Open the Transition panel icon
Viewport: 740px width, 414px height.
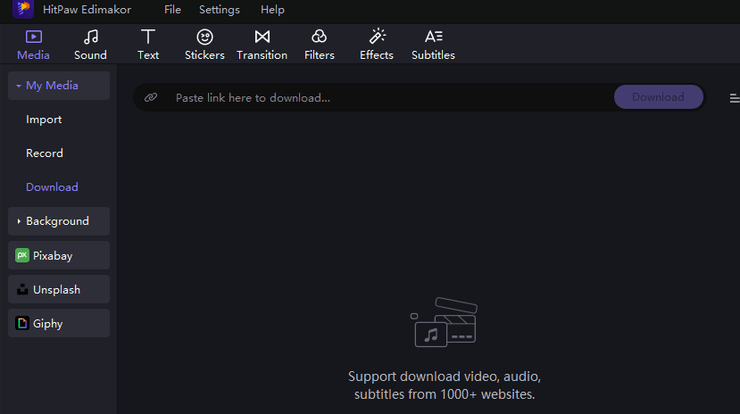pos(262,37)
